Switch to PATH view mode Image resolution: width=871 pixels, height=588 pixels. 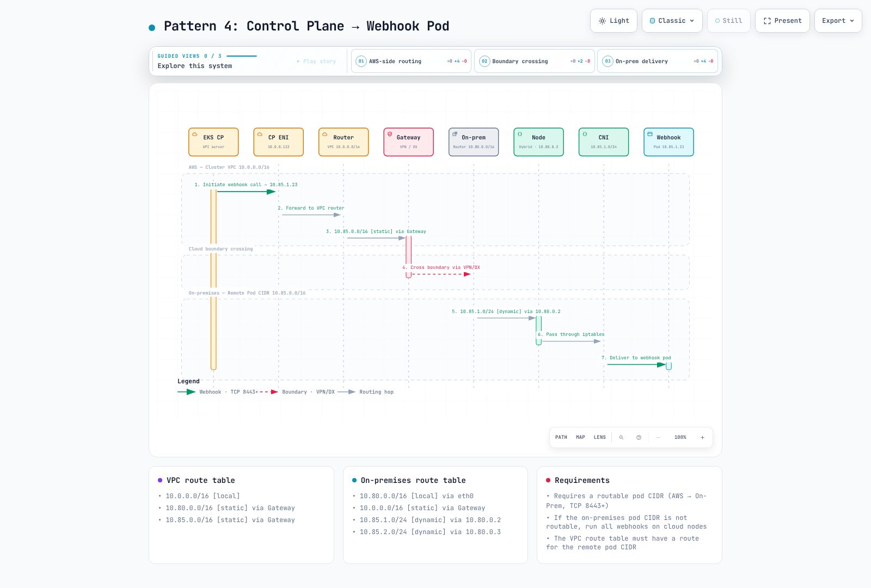click(x=561, y=437)
